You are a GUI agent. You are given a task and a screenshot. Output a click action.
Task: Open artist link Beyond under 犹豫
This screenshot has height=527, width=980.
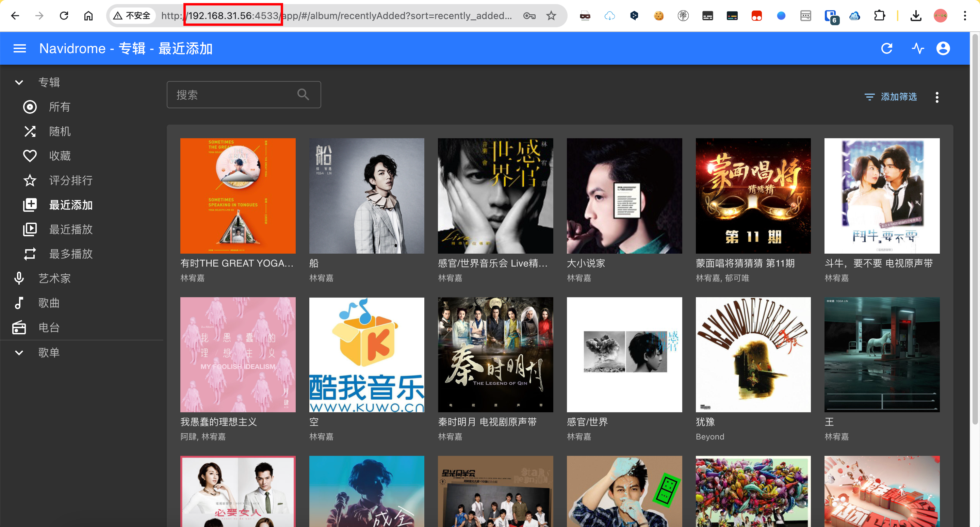pyautogui.click(x=709, y=436)
